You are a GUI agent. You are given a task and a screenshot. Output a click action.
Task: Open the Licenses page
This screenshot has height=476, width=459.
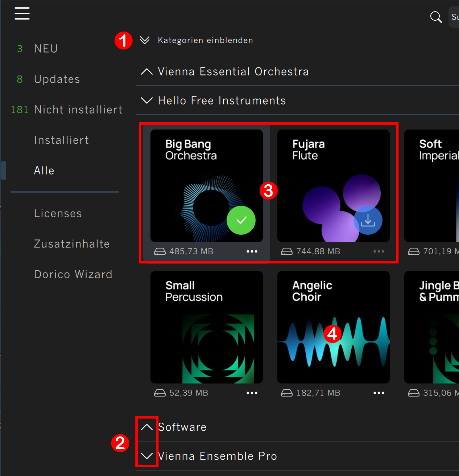(x=58, y=213)
